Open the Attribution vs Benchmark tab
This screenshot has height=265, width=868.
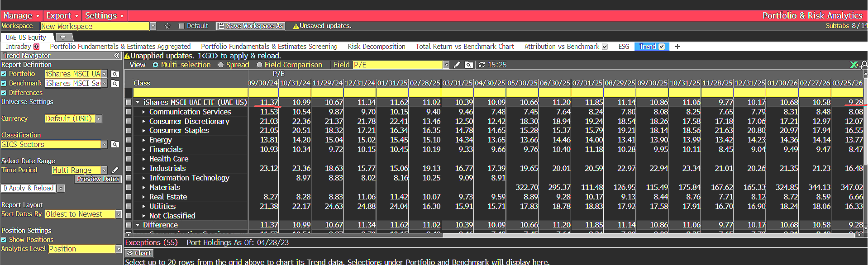pyautogui.click(x=562, y=47)
